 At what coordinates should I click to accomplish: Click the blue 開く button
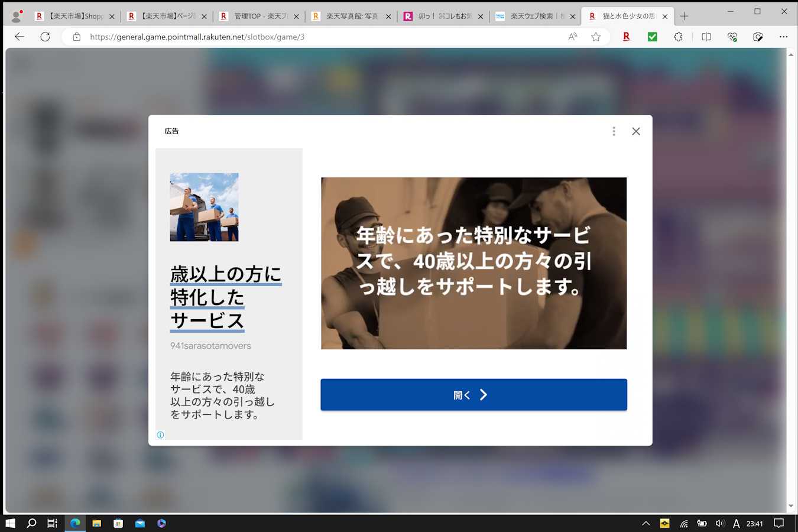click(473, 395)
